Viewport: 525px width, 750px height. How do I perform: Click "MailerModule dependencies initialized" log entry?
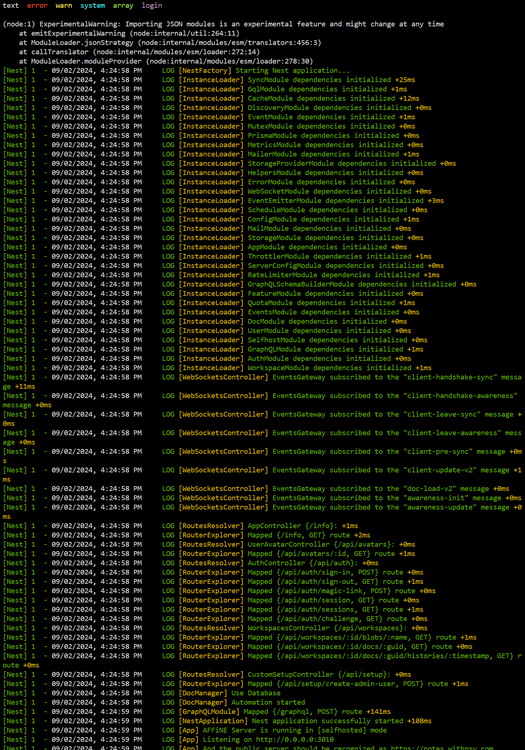333,154
